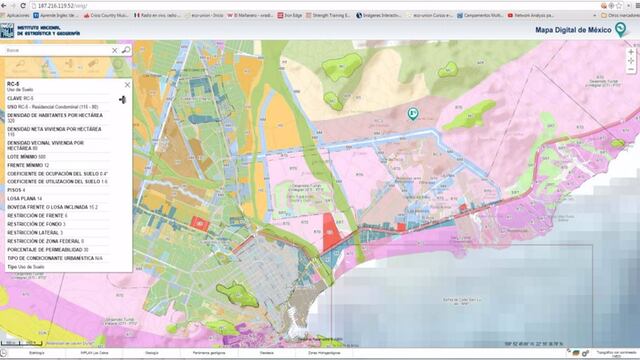Select the Geología layer tab
Image resolution: width=640 pixels, height=360 pixels.
(152, 353)
